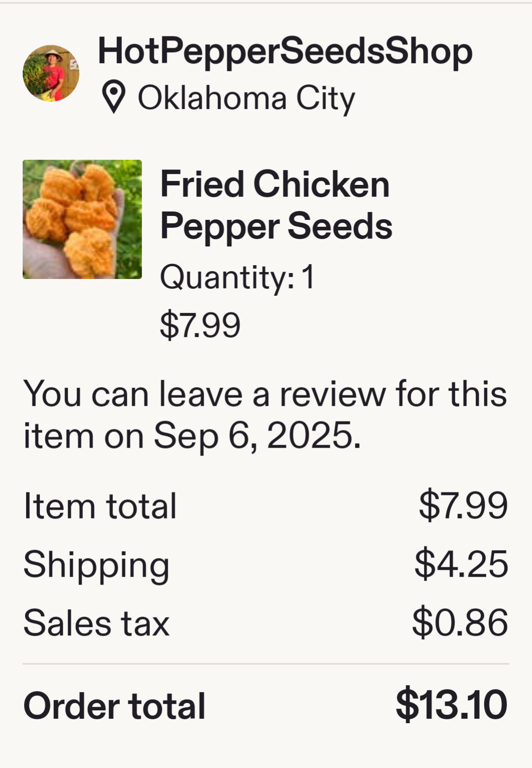Tap the word Seeds in the product title

[340, 227]
